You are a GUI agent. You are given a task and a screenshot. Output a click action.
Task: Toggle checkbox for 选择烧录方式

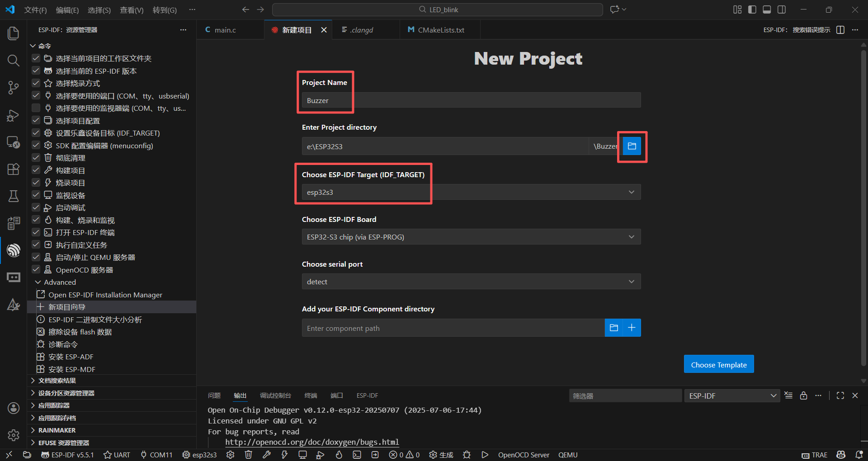36,83
